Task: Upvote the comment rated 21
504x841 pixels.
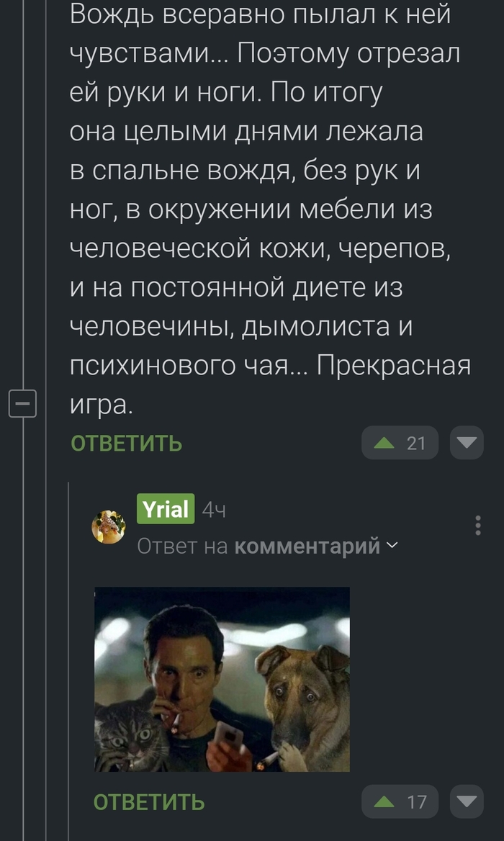Action: (x=384, y=443)
